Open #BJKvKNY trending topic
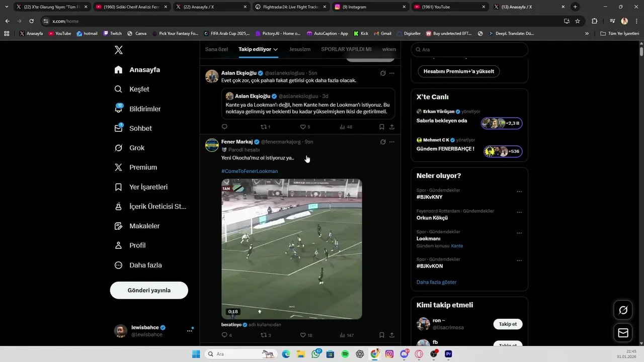Image resolution: width=644 pixels, height=362 pixels. [x=429, y=197]
